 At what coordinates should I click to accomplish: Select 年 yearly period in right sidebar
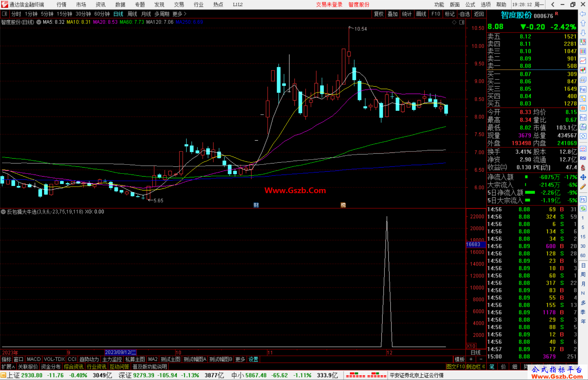[583, 321]
